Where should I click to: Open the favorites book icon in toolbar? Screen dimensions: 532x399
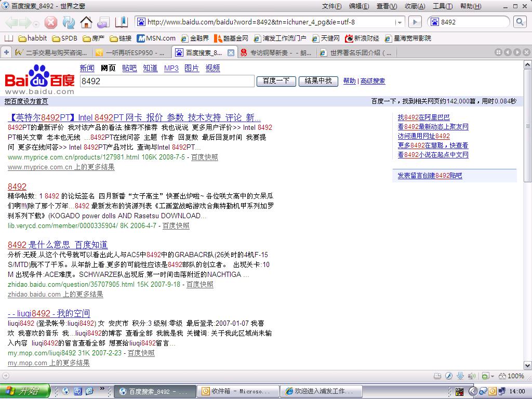click(121, 22)
